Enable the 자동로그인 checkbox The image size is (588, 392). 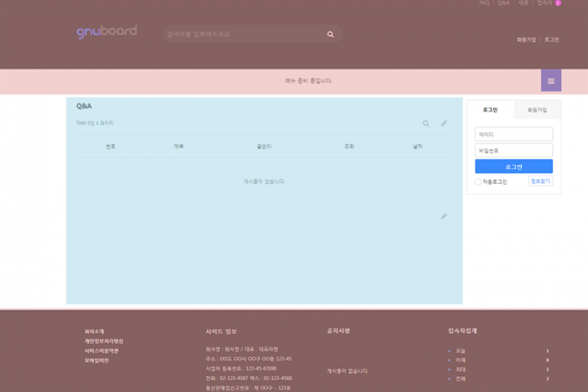click(478, 182)
